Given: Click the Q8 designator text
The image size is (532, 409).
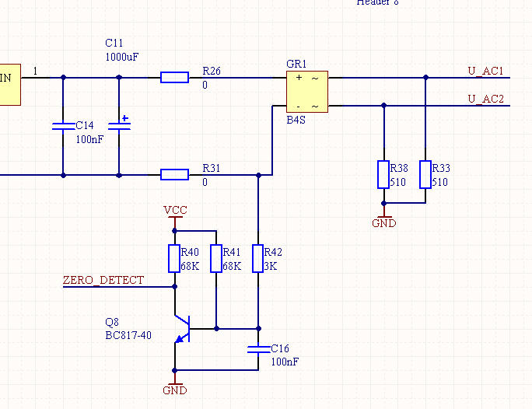Looking at the screenshot, I should (112, 322).
